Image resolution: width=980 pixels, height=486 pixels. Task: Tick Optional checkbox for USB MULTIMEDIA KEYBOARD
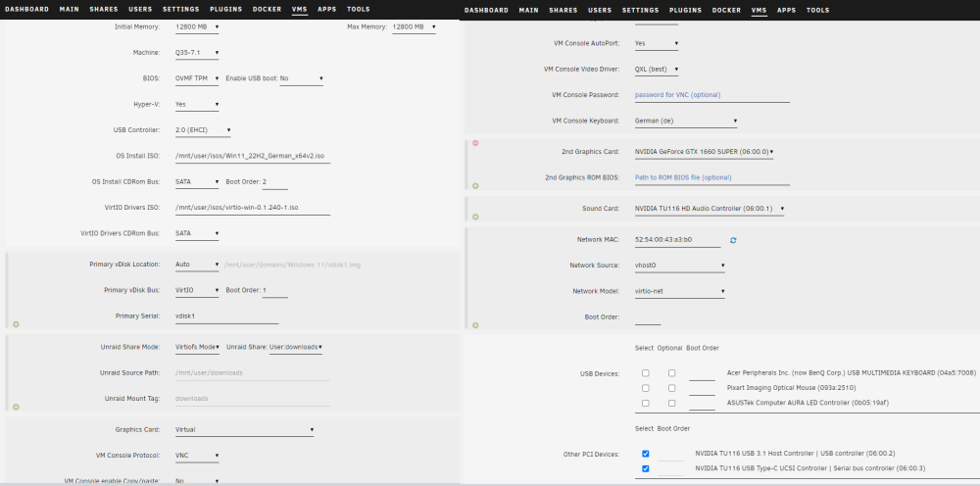[x=672, y=373]
